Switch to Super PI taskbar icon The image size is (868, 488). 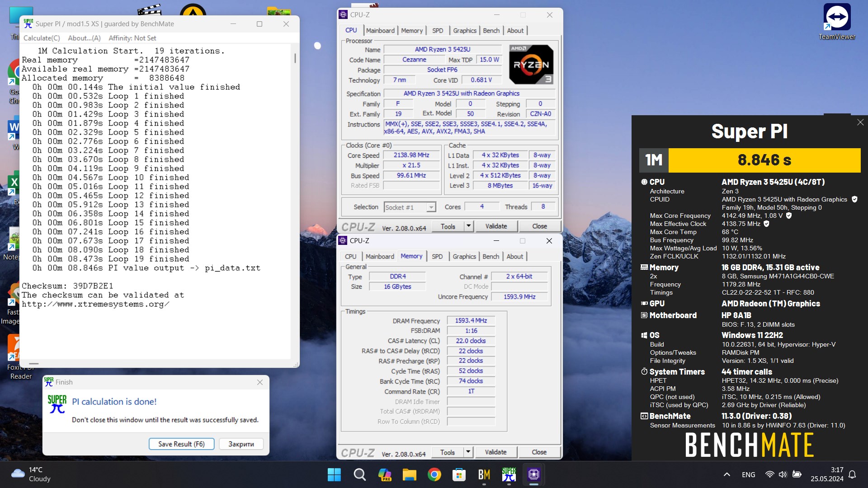[x=509, y=474]
